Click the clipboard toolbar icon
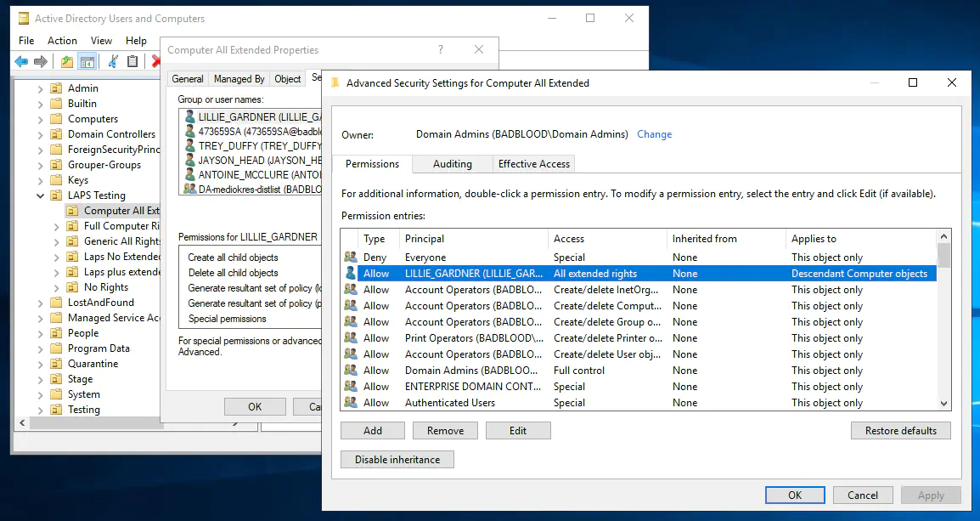Screen dimensions: 980x521 point(132,61)
